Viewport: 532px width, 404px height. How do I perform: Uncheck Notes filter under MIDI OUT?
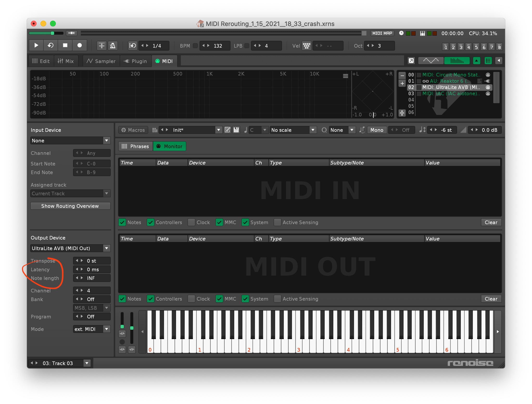(x=122, y=299)
